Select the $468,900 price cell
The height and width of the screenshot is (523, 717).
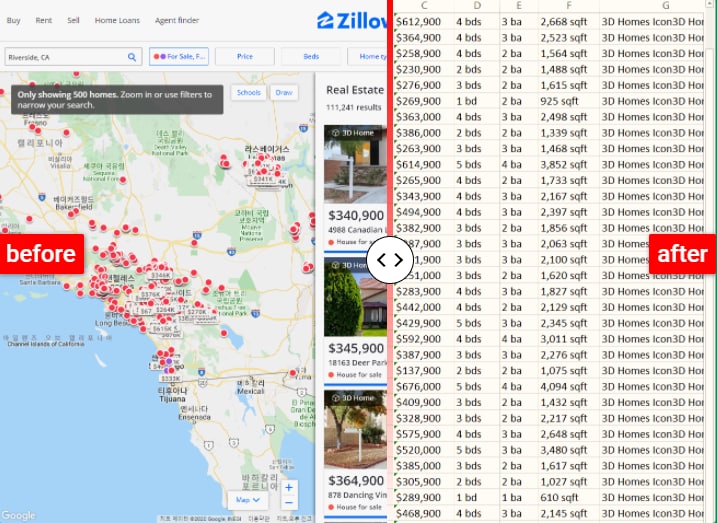tap(424, 513)
